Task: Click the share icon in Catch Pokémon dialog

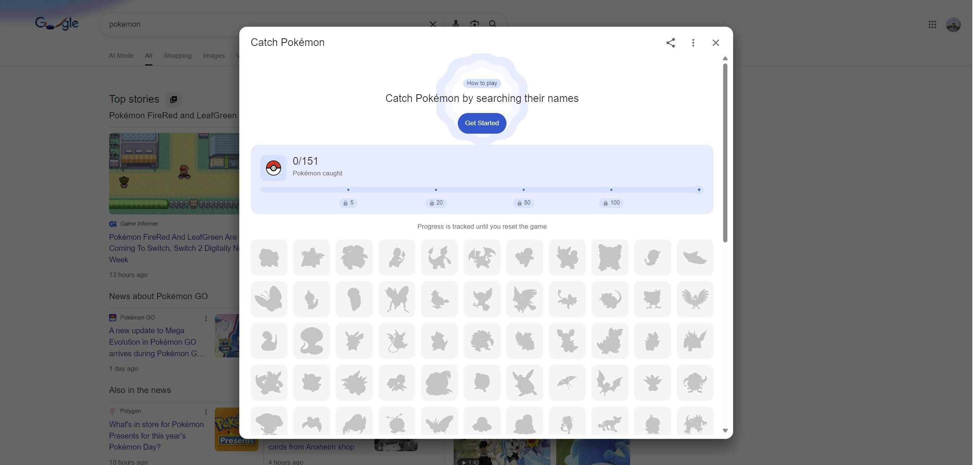Action: [x=670, y=43]
